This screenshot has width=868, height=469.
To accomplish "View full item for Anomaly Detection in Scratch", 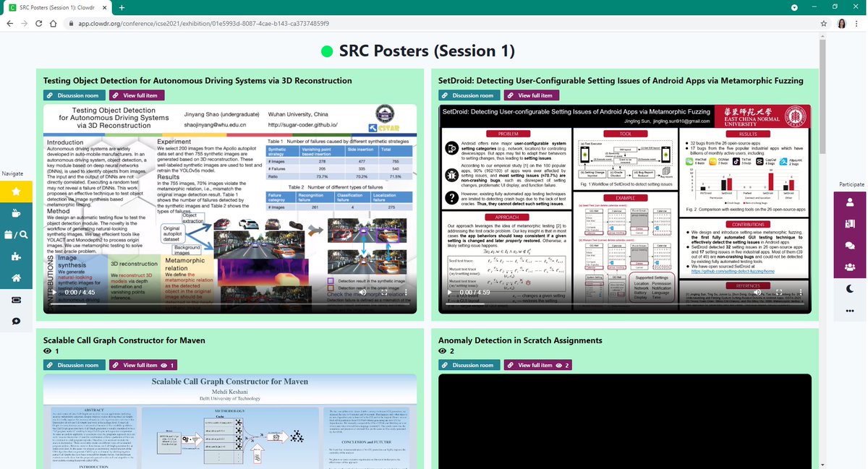I will click(x=539, y=365).
